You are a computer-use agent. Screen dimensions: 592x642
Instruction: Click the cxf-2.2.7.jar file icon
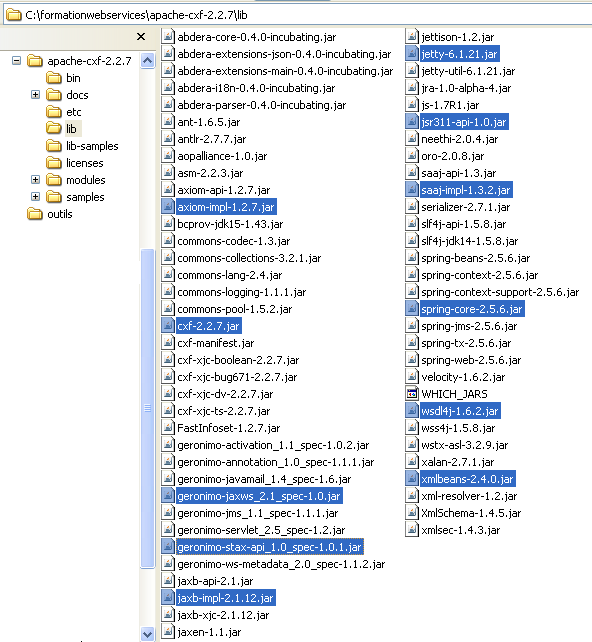167,326
